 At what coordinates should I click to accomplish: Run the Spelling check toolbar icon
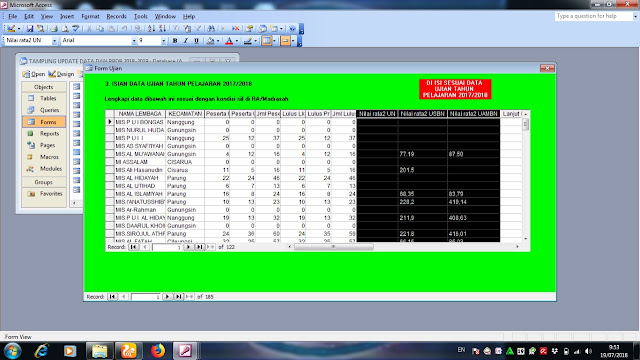click(76, 29)
